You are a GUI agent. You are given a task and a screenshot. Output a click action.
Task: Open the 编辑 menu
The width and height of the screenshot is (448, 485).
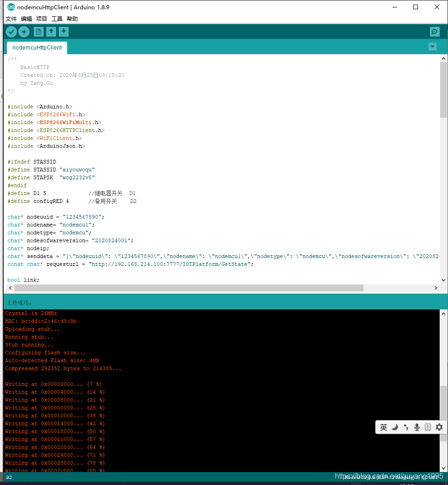coord(26,19)
